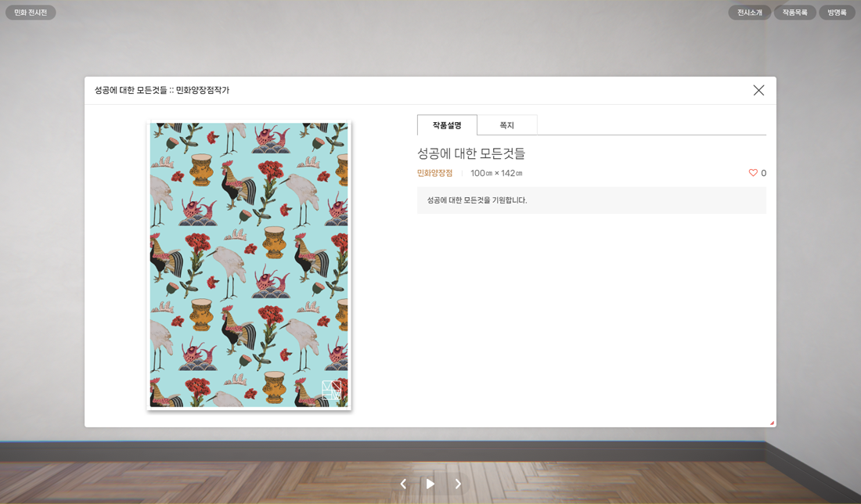Screen dimensions: 861x504
Task: Switch to the 쪽지 tab
Action: pos(507,125)
